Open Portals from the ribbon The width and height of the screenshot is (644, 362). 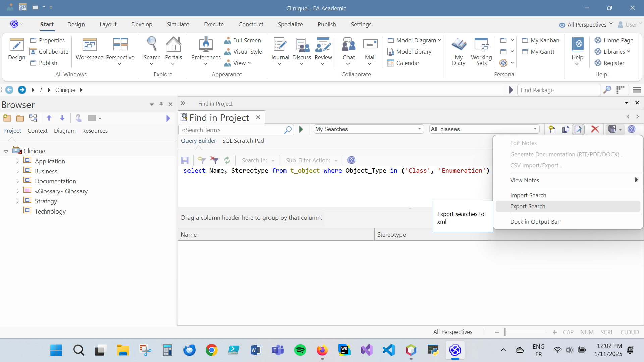[173, 51]
